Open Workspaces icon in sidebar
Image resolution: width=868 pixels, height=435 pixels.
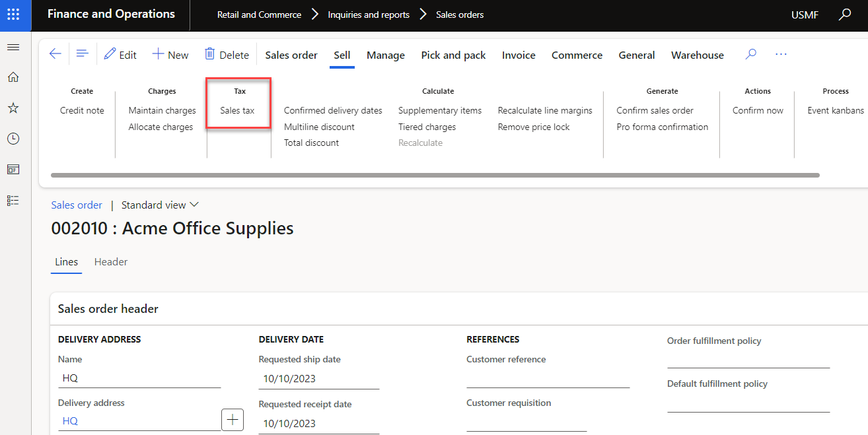[13, 170]
